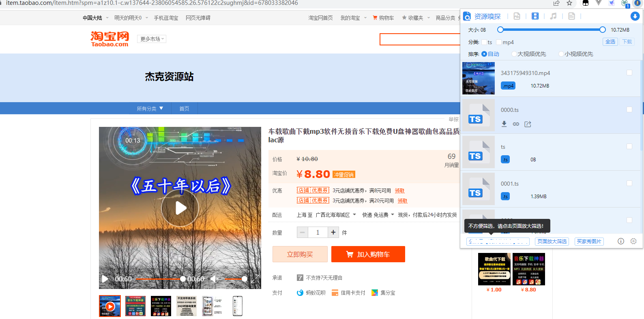Open 网页无障碍 in top bar
Viewport: 644px width, 319px height.
[198, 18]
